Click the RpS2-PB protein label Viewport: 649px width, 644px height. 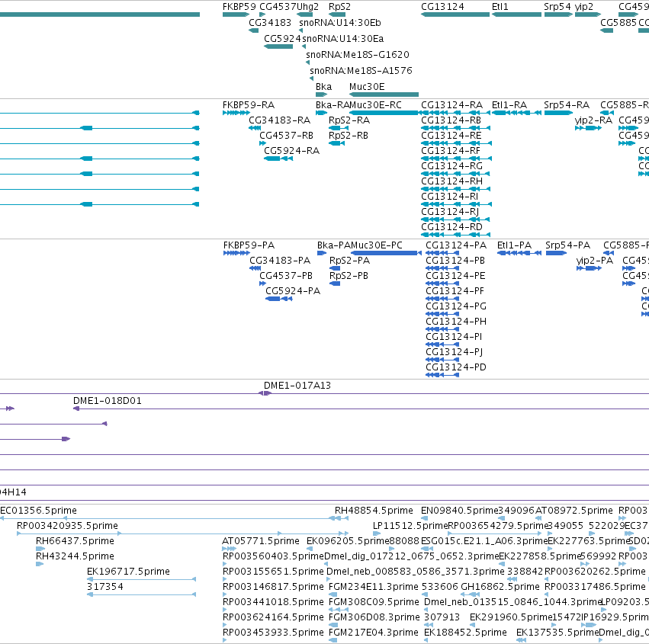349,276
